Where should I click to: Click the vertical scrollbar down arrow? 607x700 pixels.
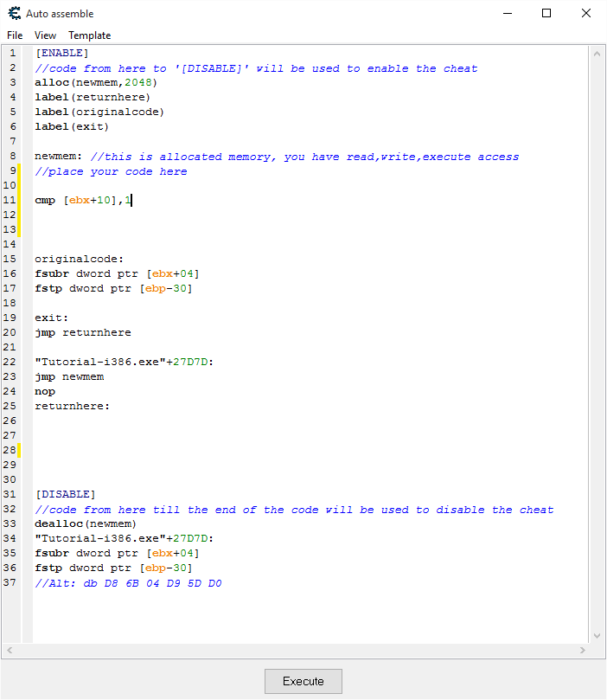[x=597, y=636]
